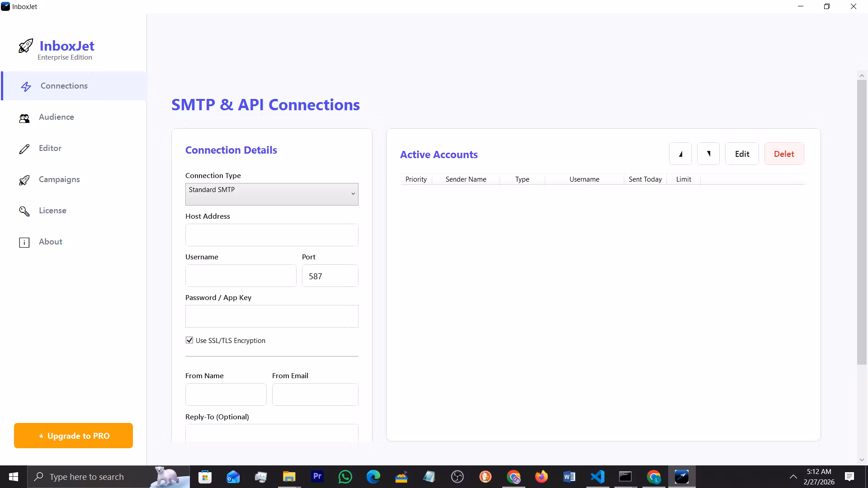The image size is (868, 488).
Task: Go to the Connections section
Action: [x=74, y=86]
